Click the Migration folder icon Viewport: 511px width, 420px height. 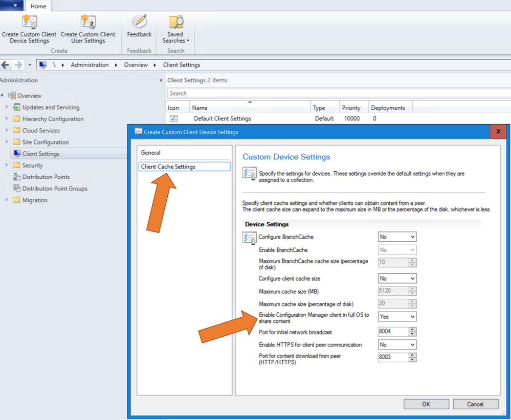[16, 200]
